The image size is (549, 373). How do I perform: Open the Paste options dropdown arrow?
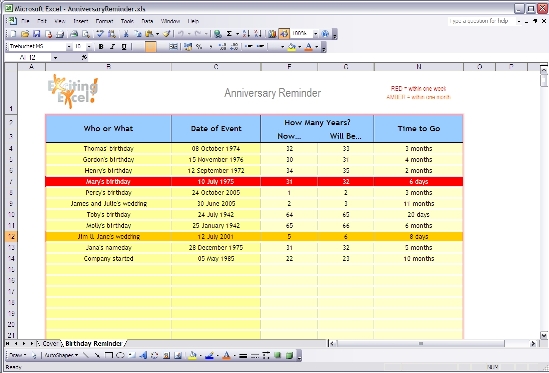pos(158,34)
